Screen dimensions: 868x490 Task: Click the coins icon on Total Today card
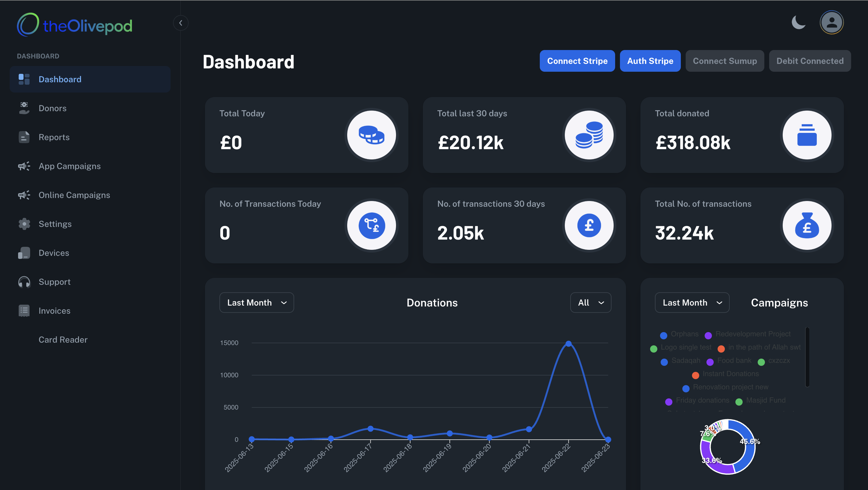371,135
